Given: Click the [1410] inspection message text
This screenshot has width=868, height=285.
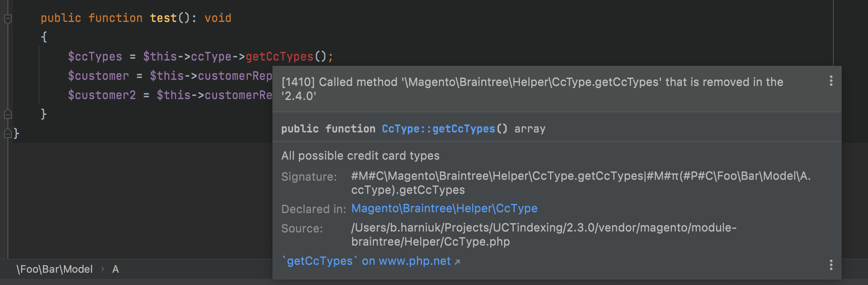Looking at the screenshot, I should tap(532, 89).
